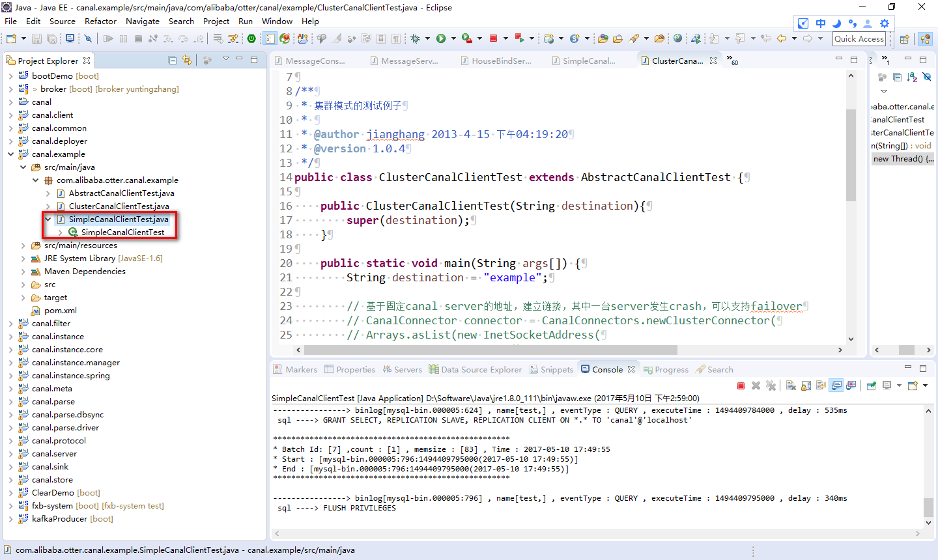This screenshot has width=938, height=560.
Task: Minimize the Project Explorer view
Action: tap(239, 59)
